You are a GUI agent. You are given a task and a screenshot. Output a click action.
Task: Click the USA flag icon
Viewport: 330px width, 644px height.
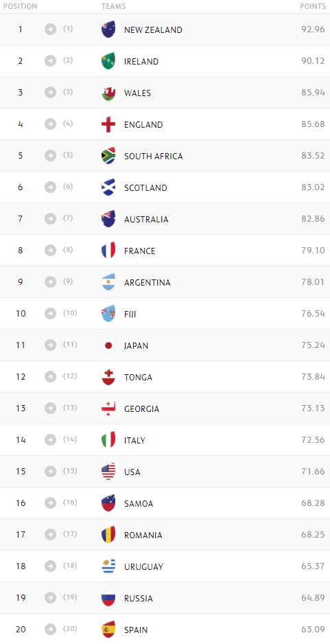[x=108, y=472]
